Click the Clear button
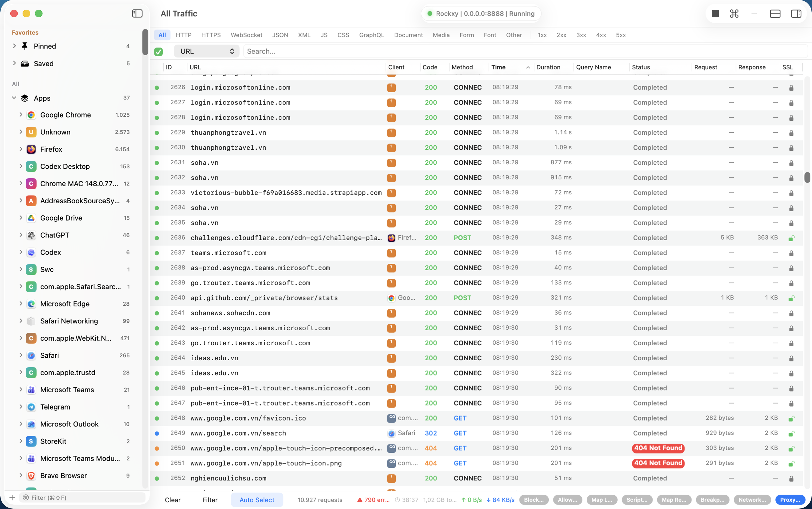Viewport: 812px width, 509px height. point(173,500)
